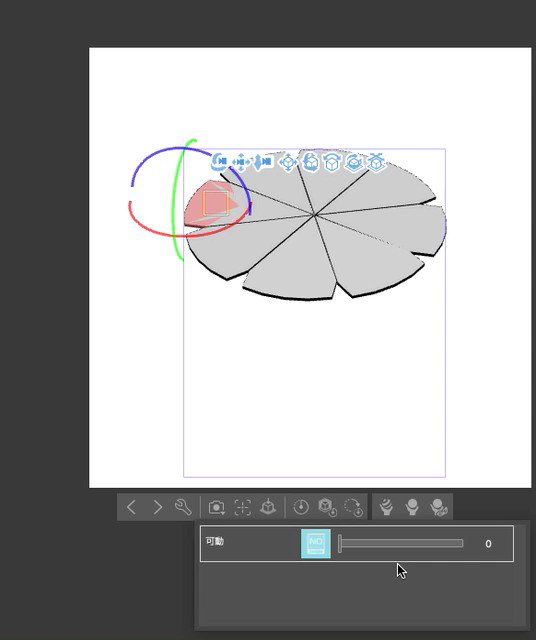Open striped ball material preset icon

coord(386,507)
